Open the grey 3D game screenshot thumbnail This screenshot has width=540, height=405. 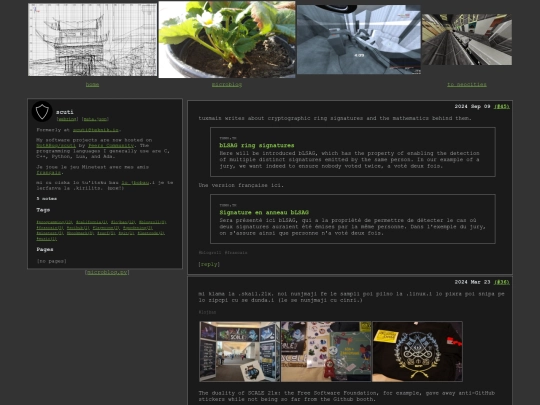point(359,39)
